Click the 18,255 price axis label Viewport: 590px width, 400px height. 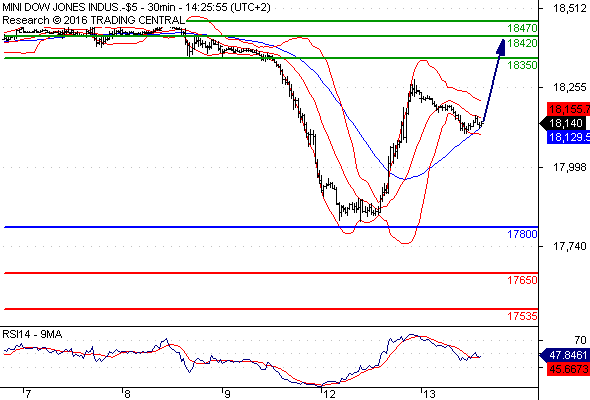coord(569,87)
